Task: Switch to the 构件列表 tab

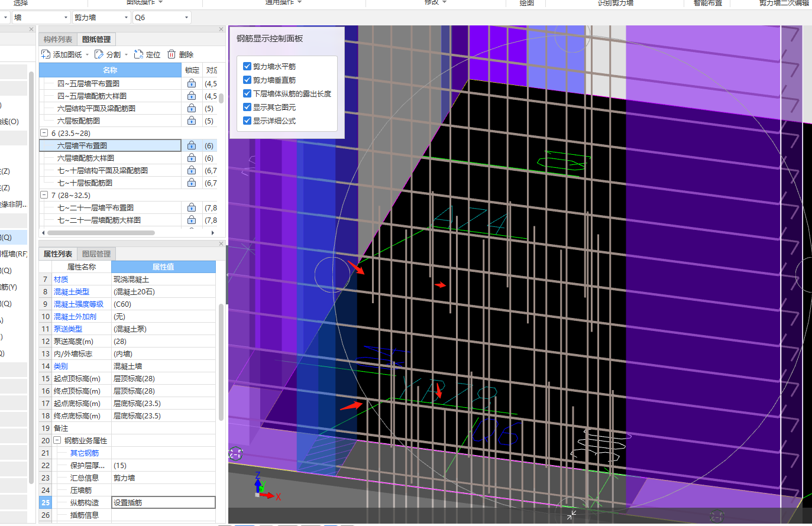Action: pyautogui.click(x=58, y=39)
